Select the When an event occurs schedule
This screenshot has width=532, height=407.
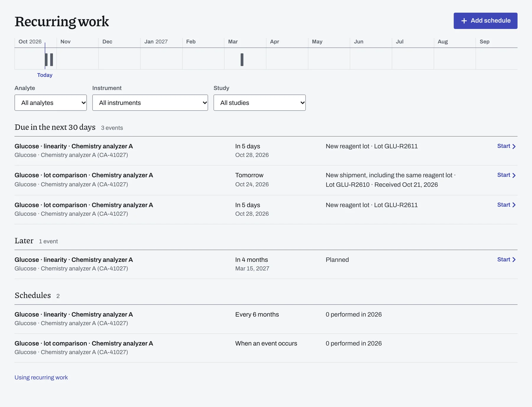[x=266, y=348]
